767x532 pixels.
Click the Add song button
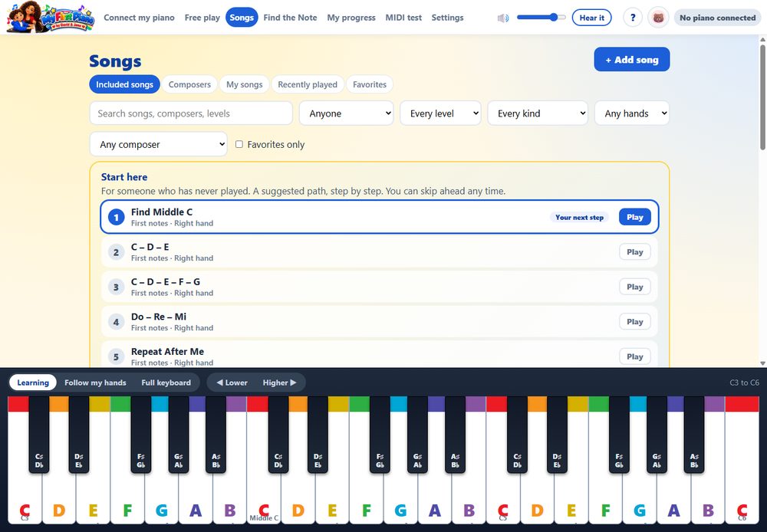631,60
